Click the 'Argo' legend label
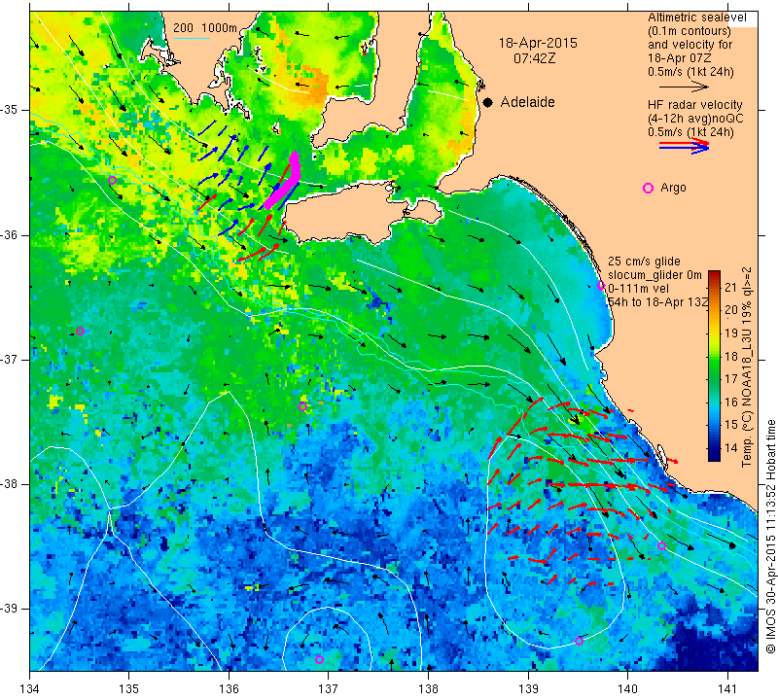 pos(673,188)
